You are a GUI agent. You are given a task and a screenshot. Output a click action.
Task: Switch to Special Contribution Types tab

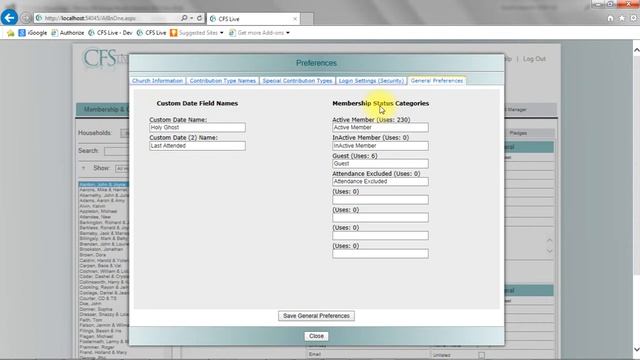[297, 81]
